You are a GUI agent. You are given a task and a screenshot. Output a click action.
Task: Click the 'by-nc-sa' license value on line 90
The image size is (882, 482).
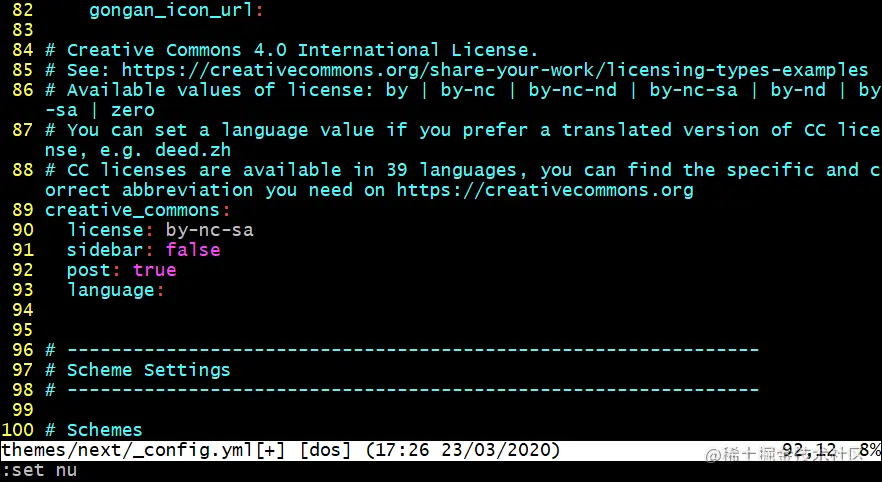pos(209,230)
